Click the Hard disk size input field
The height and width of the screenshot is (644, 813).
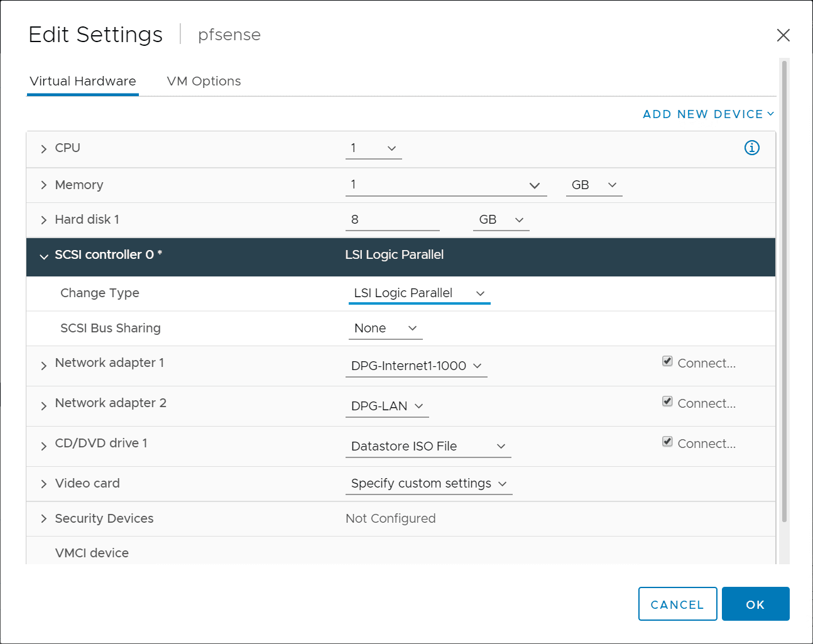(x=392, y=220)
